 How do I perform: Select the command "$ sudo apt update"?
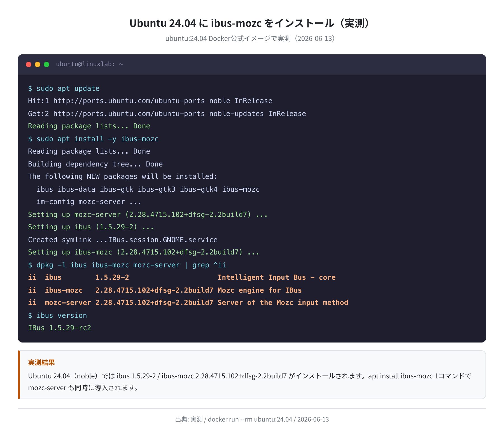click(64, 89)
